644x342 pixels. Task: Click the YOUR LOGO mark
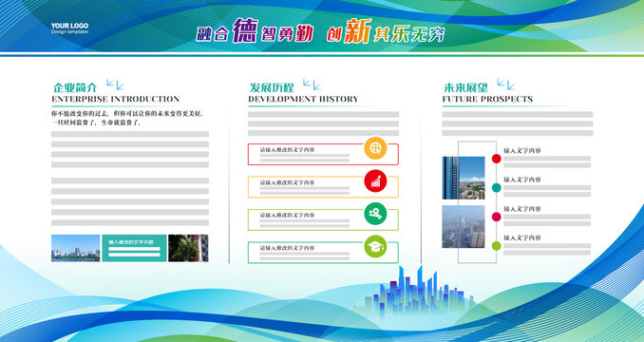pyautogui.click(x=69, y=28)
